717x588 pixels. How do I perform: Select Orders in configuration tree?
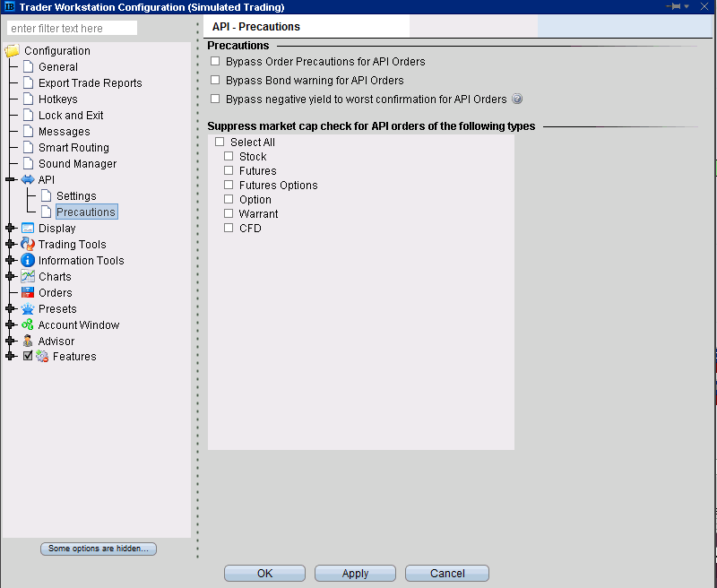[x=56, y=292]
